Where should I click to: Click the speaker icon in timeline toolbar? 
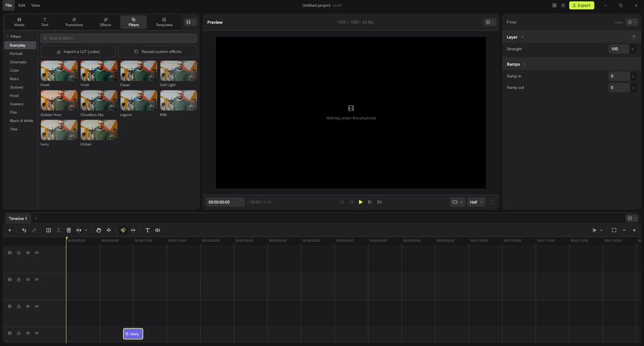pos(157,230)
